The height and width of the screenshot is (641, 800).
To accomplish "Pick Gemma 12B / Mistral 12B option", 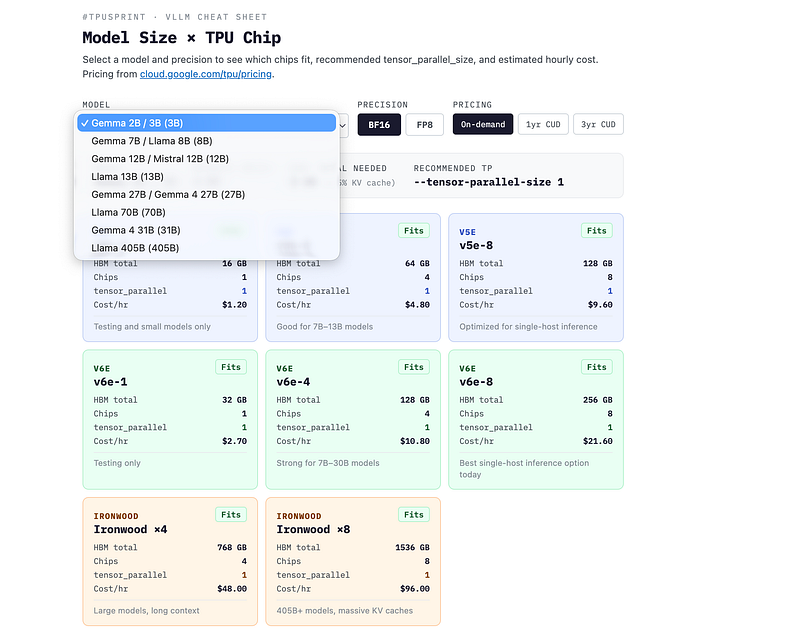I will (206, 159).
